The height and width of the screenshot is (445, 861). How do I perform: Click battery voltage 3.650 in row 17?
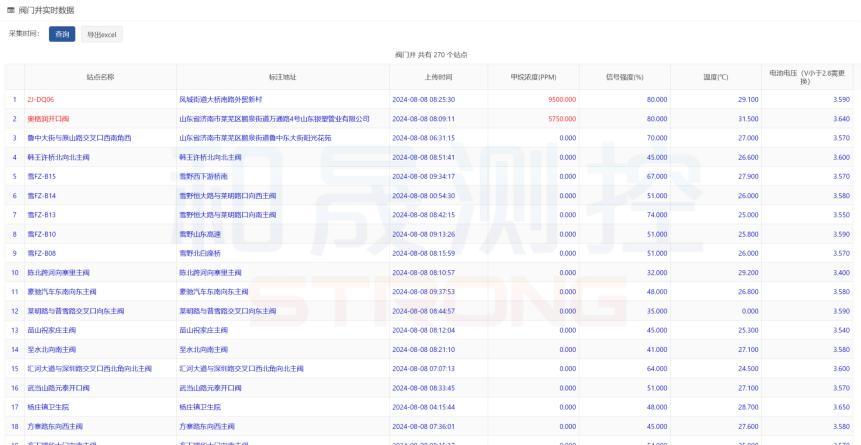pyautogui.click(x=841, y=407)
